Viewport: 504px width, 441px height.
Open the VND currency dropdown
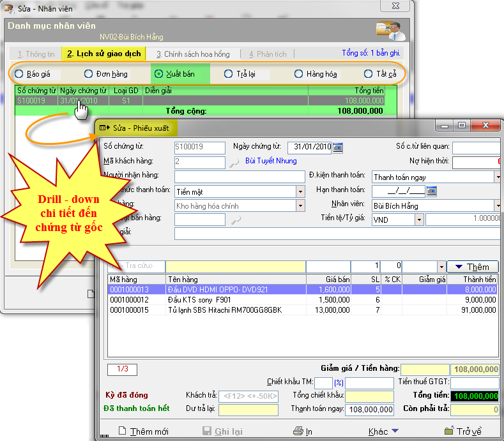419,220
